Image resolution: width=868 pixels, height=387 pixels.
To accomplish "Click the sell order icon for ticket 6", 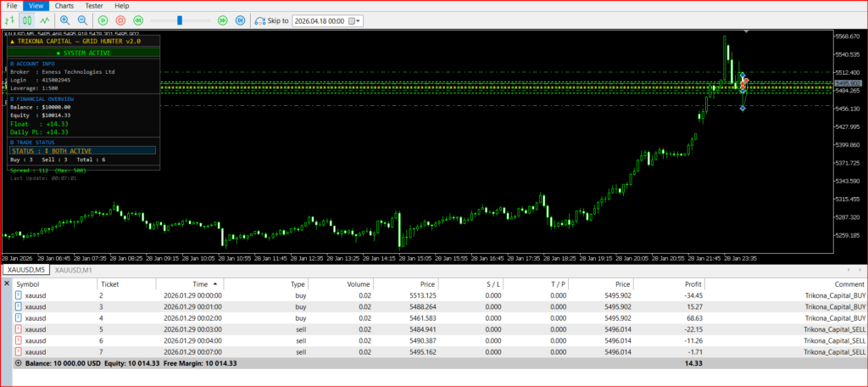I will [19, 340].
